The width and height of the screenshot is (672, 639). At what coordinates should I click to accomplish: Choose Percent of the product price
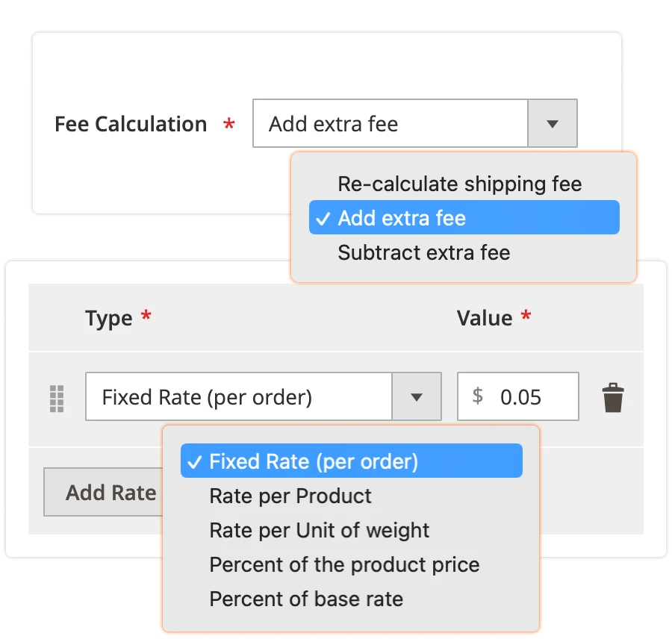(x=343, y=565)
